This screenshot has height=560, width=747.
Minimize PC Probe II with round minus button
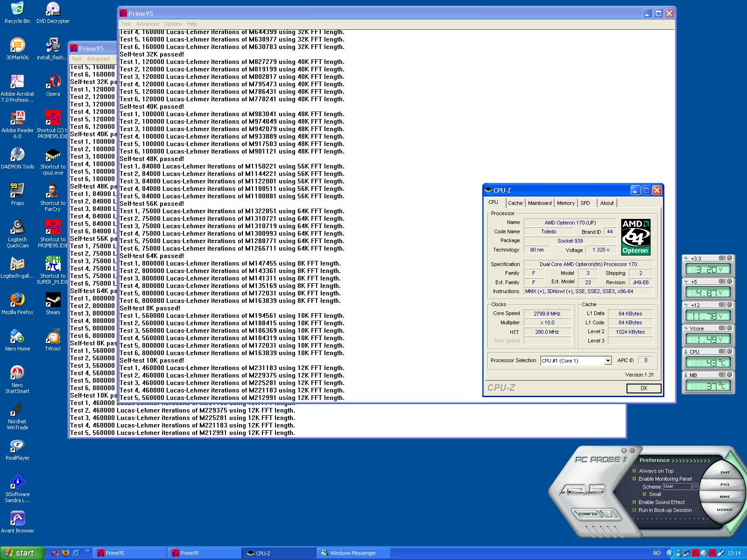point(624,450)
